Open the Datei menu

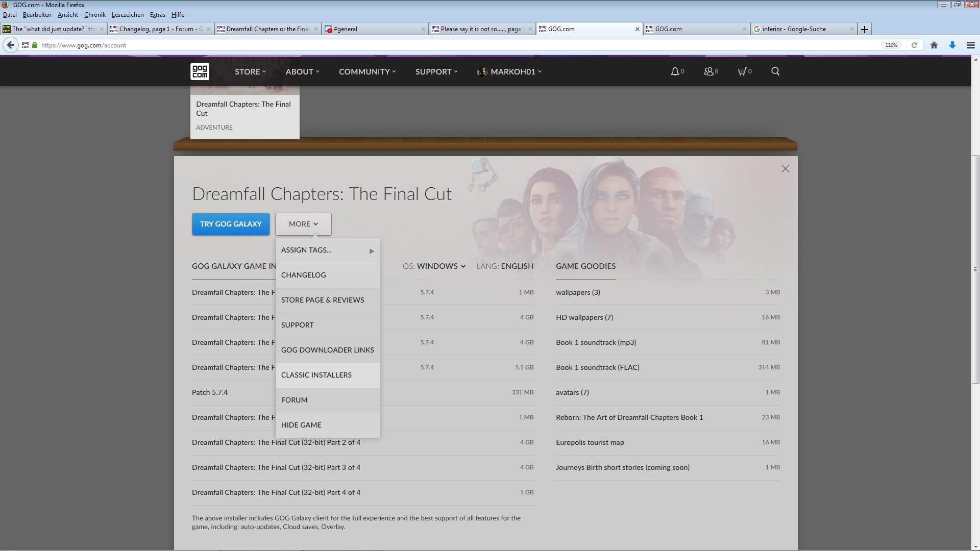pos(10,15)
